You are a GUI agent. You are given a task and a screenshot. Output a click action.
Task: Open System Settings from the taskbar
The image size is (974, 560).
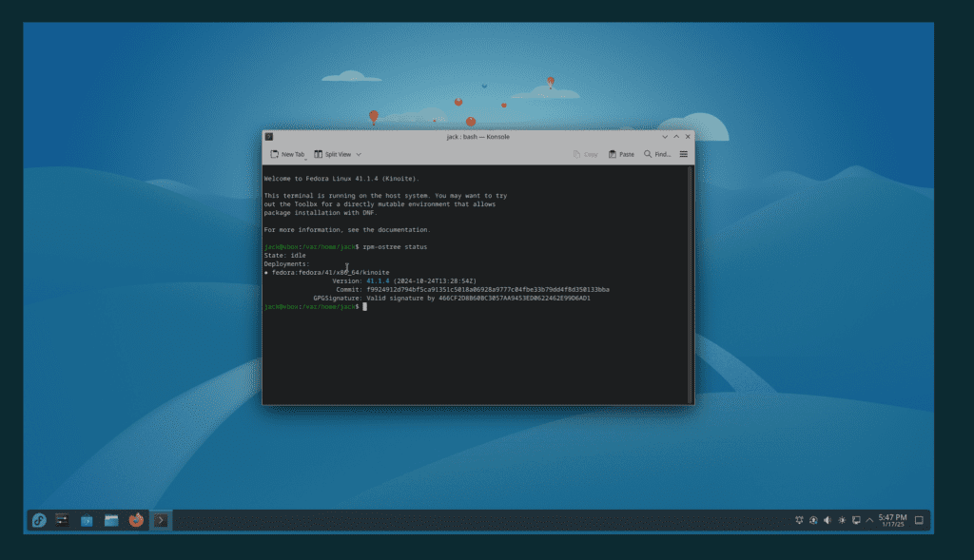[x=63, y=520]
